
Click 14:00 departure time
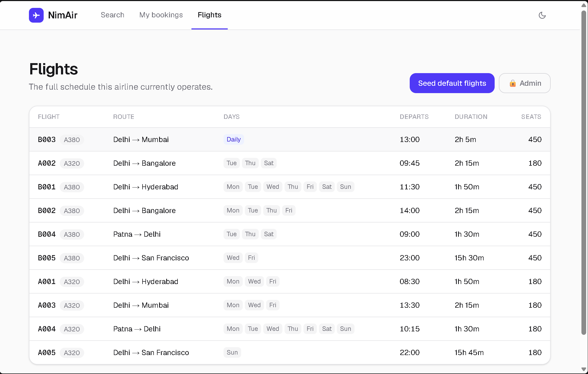tap(409, 210)
